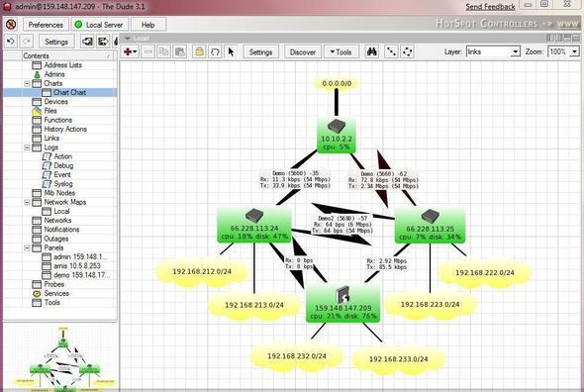The width and height of the screenshot is (584, 392).
Task: Select device node 66.228.113.25
Action: click(430, 226)
